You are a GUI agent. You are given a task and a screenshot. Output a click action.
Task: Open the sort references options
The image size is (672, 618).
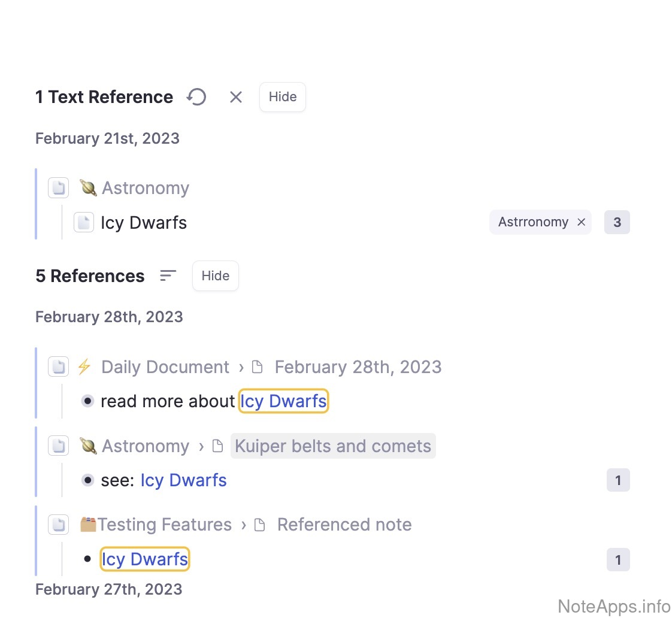(x=168, y=275)
